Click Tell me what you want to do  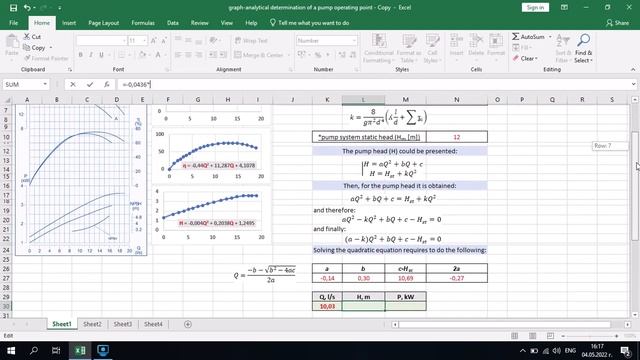pyautogui.click(x=313, y=23)
